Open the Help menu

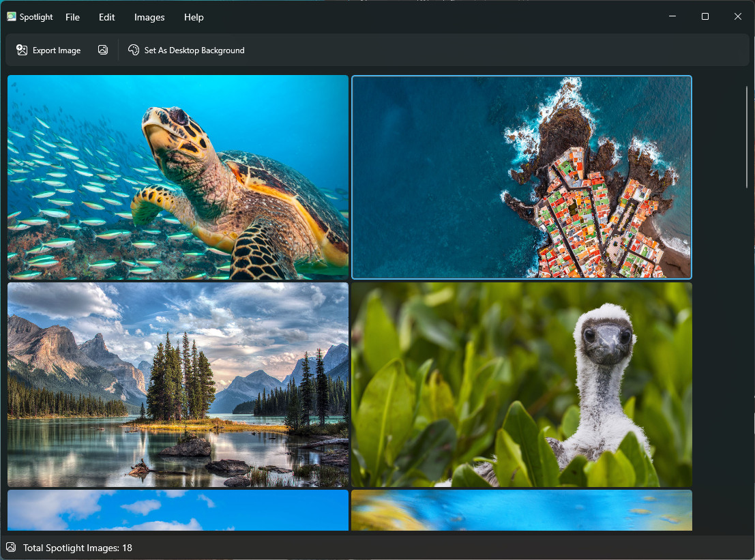[x=194, y=17]
